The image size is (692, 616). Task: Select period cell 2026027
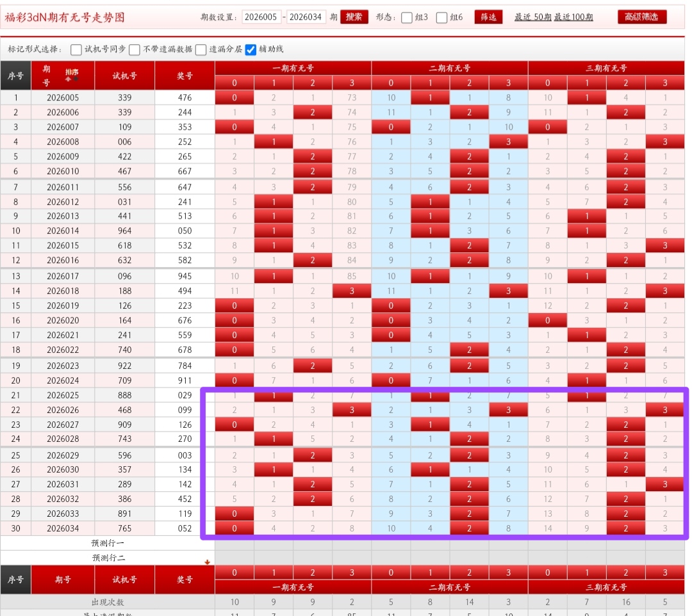click(x=63, y=425)
